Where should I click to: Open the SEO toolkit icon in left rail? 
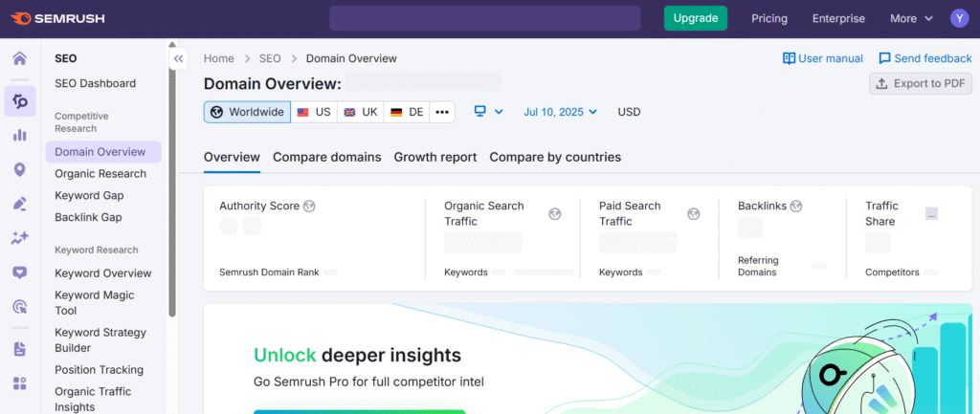tap(19, 100)
